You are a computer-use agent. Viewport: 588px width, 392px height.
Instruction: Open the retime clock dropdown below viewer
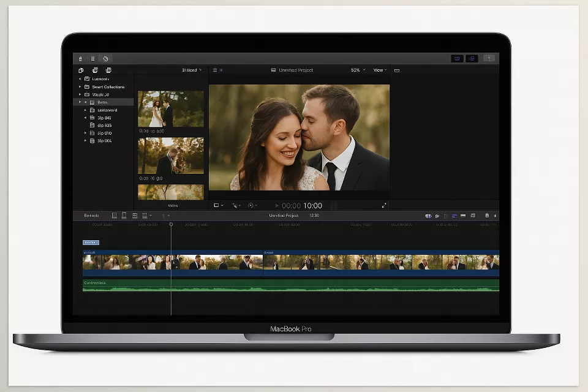point(253,206)
